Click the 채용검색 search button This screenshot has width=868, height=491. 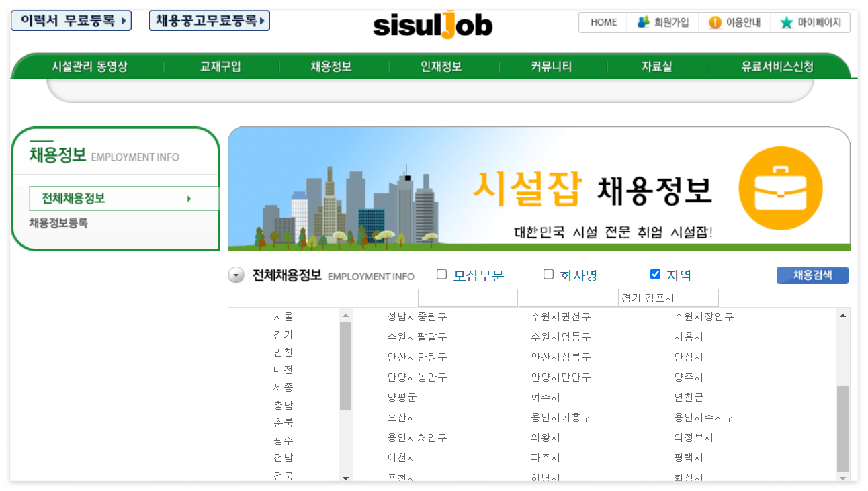coord(812,275)
